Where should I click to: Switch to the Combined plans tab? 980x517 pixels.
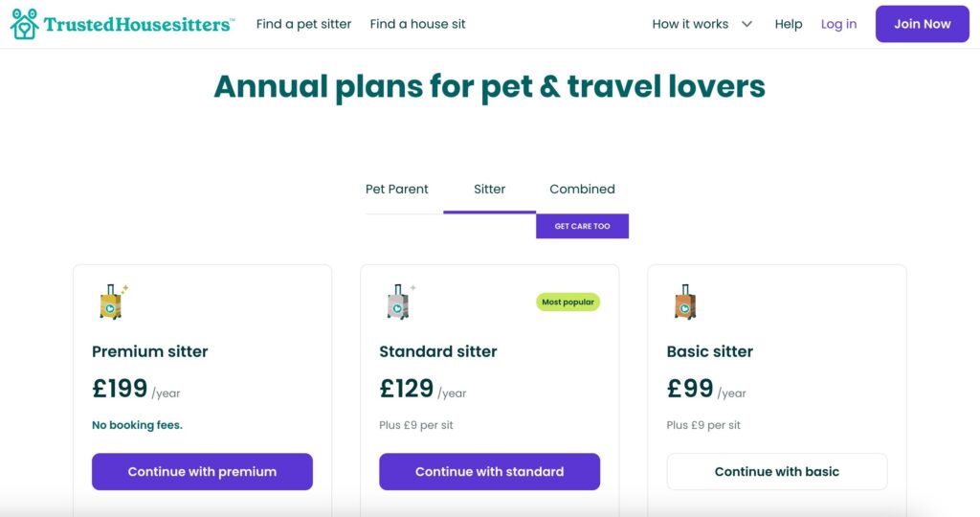tap(582, 189)
